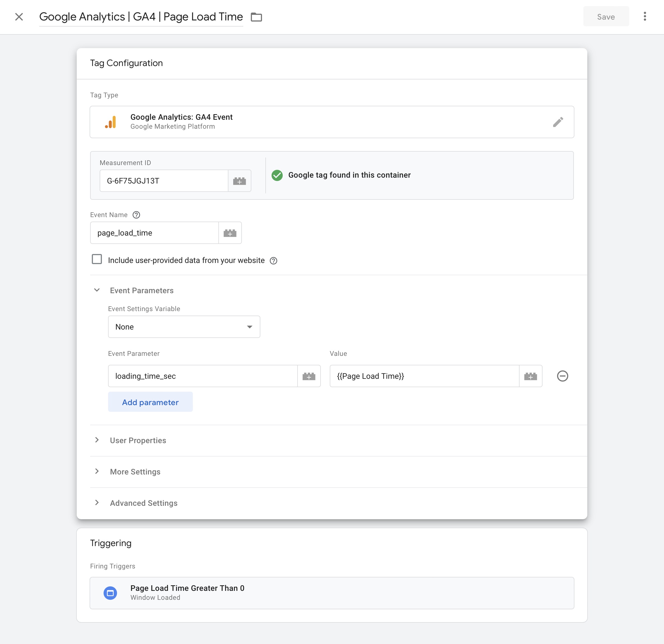Open the variable picker for loading_time_sec parameter
This screenshot has height=644, width=664.
click(309, 376)
